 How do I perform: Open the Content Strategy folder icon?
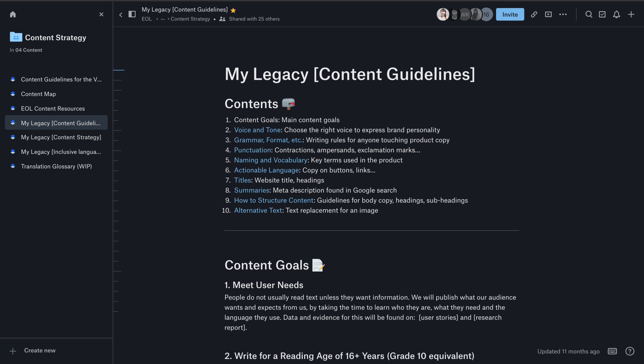[x=16, y=37]
